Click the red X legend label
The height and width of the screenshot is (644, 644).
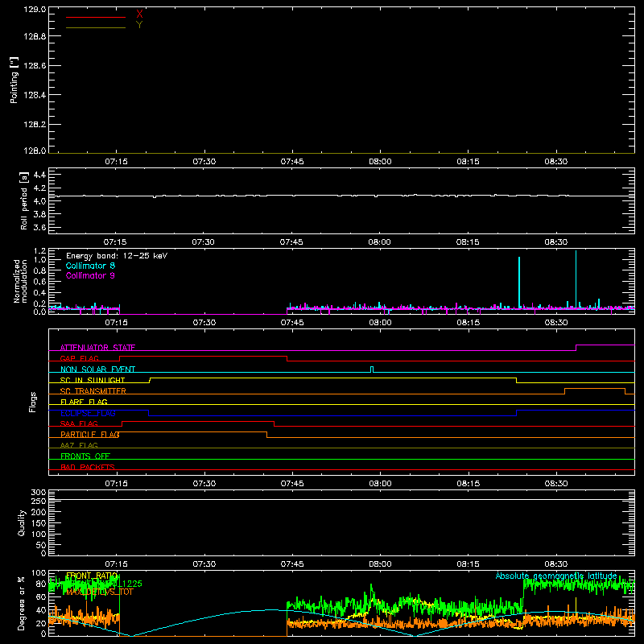pyautogui.click(x=139, y=14)
